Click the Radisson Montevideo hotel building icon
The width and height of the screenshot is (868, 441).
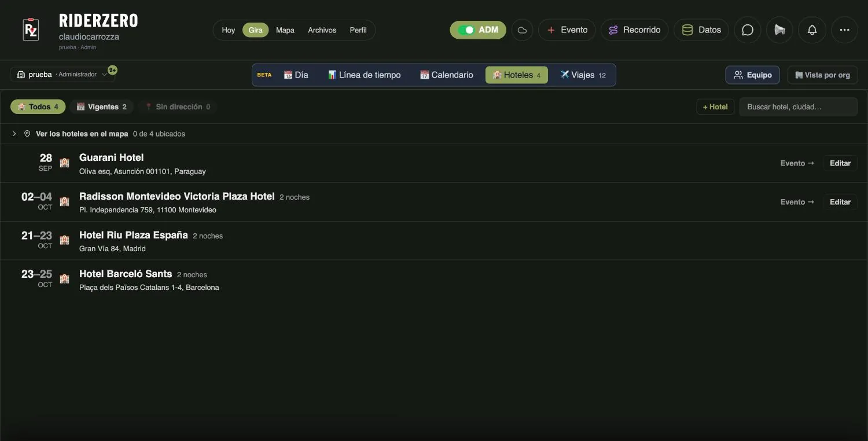click(64, 201)
